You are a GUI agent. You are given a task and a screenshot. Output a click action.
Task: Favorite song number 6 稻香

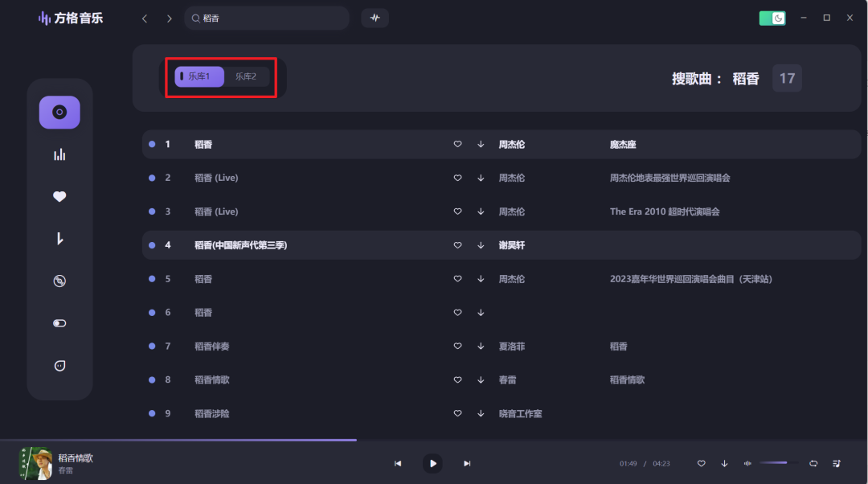point(458,312)
